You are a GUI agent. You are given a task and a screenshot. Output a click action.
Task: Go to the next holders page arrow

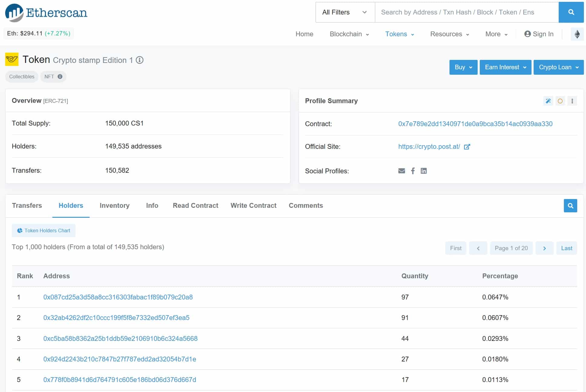pyautogui.click(x=545, y=248)
